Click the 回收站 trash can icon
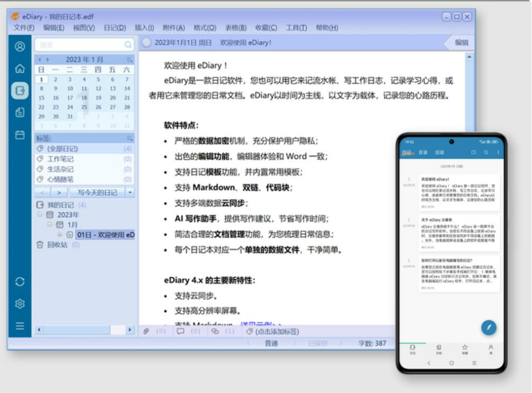The width and height of the screenshot is (532, 393). tap(39, 245)
